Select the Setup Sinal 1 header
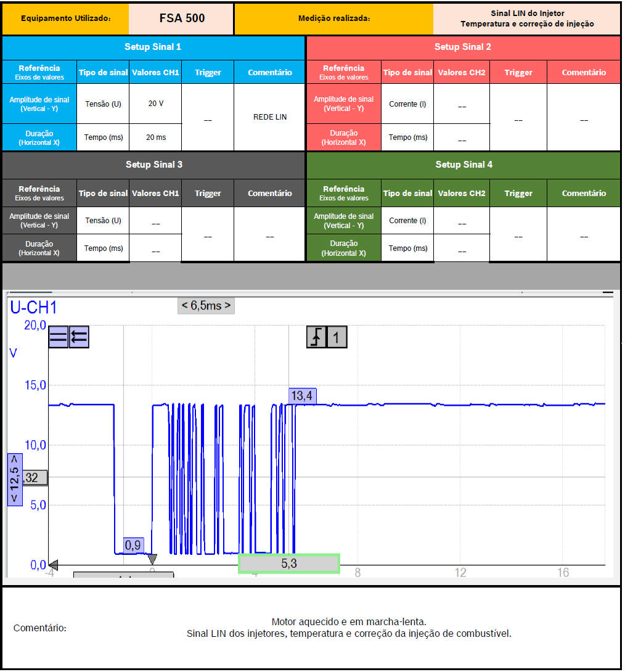This screenshot has height=672, width=625. 153,47
